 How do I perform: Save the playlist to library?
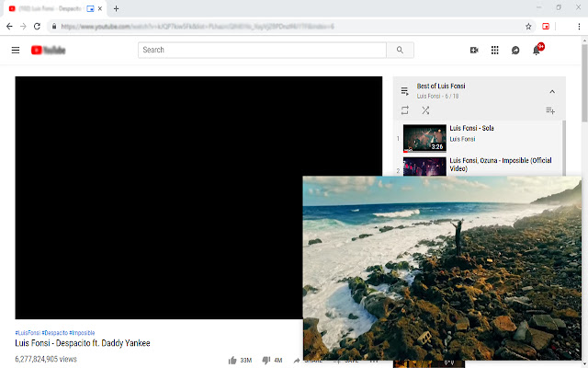tap(550, 110)
